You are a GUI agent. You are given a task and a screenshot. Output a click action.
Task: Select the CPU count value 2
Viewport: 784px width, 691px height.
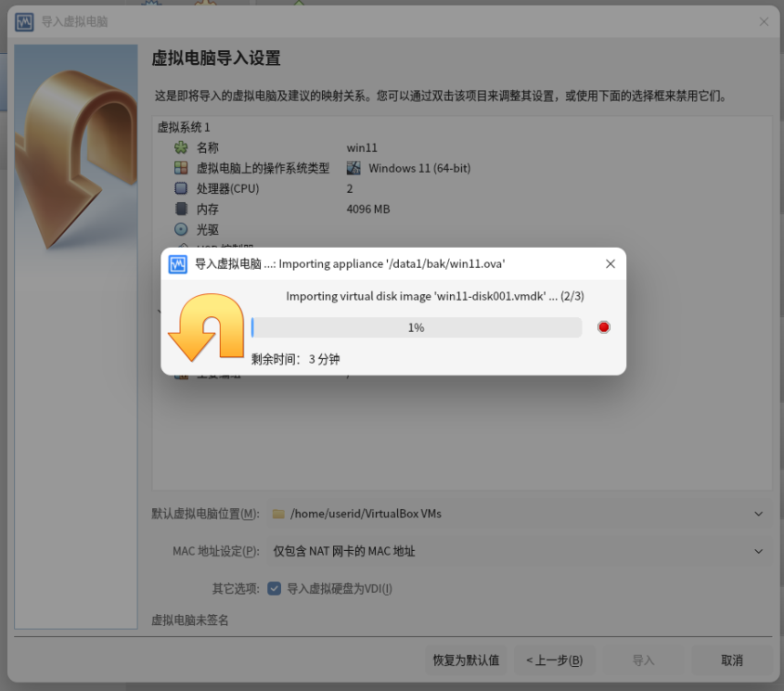click(x=350, y=189)
